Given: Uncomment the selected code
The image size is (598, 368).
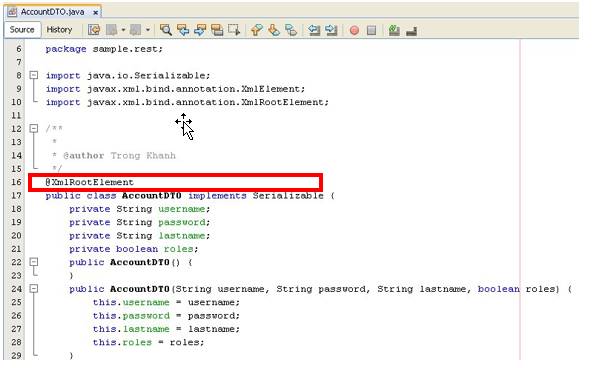Looking at the screenshot, I should 411,31.
